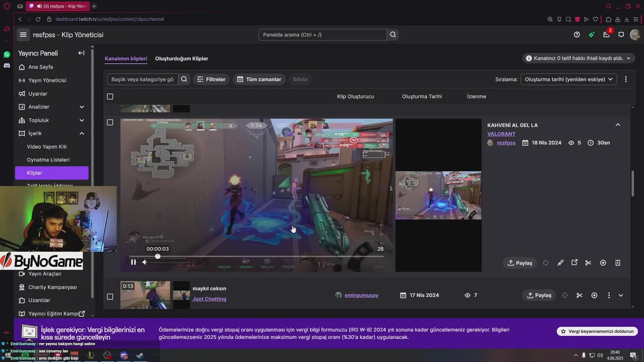Viewport: 644px width, 362px height.
Task: Click the search magnifier button in header
Action: (393, 35)
